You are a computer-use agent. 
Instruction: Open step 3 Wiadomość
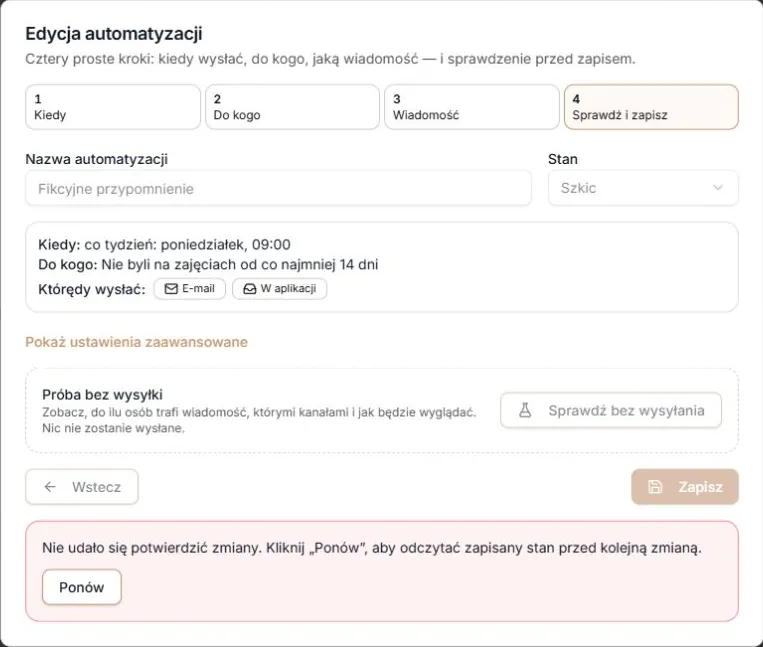click(472, 107)
